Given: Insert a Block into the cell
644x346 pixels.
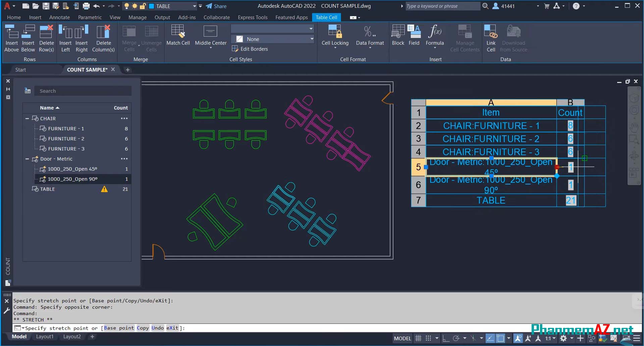Looking at the screenshot, I should 398,35.
